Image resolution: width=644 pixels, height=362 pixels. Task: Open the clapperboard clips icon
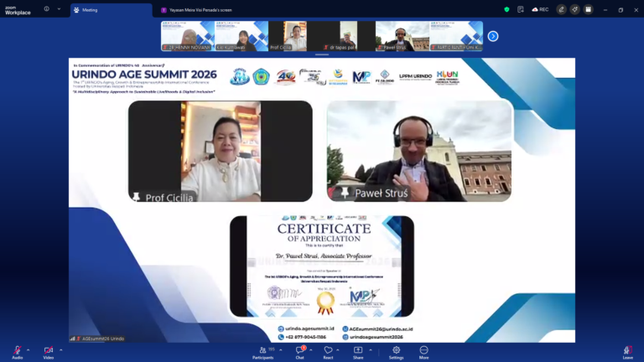[x=588, y=9]
